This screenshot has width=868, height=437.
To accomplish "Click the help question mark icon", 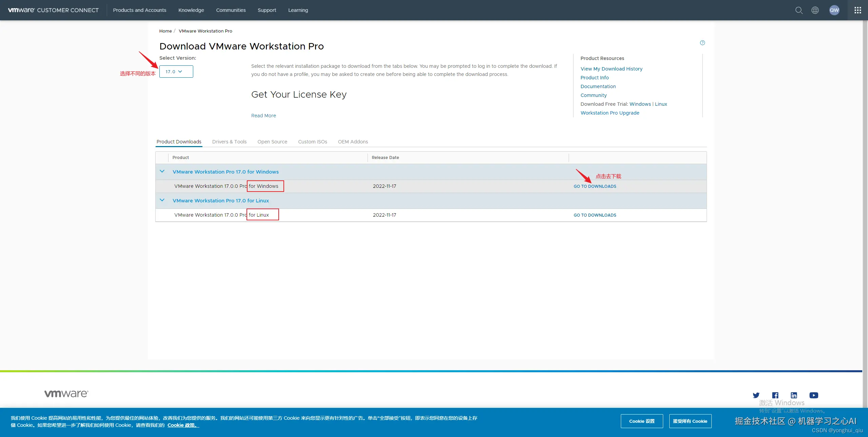I will (x=702, y=43).
